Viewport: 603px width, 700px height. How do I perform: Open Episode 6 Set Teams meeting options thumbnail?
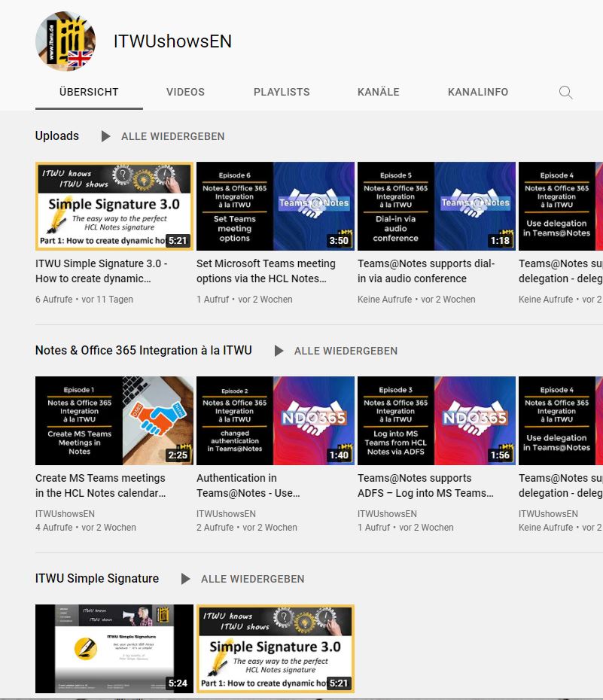pyautogui.click(x=276, y=206)
